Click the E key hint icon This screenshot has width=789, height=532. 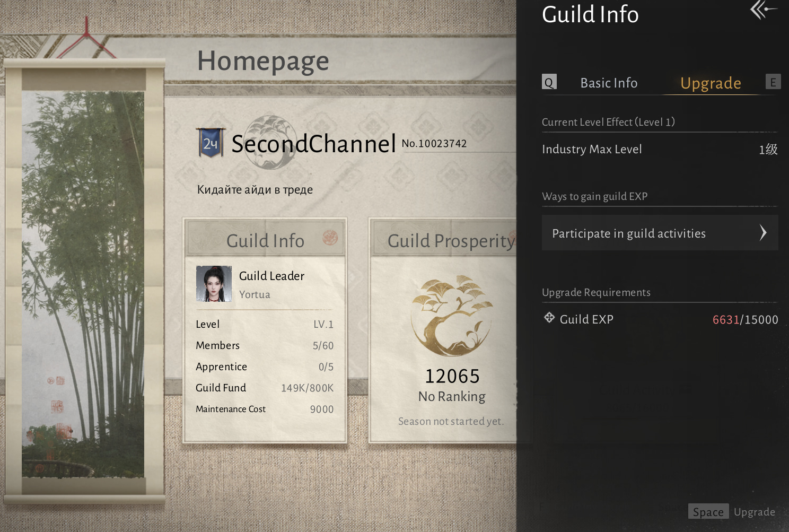pos(773,82)
